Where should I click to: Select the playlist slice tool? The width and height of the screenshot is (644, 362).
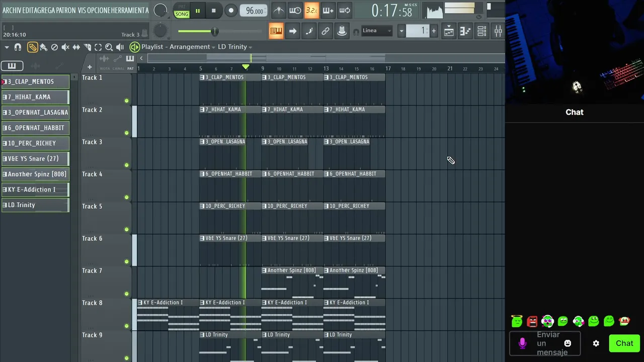coord(88,47)
